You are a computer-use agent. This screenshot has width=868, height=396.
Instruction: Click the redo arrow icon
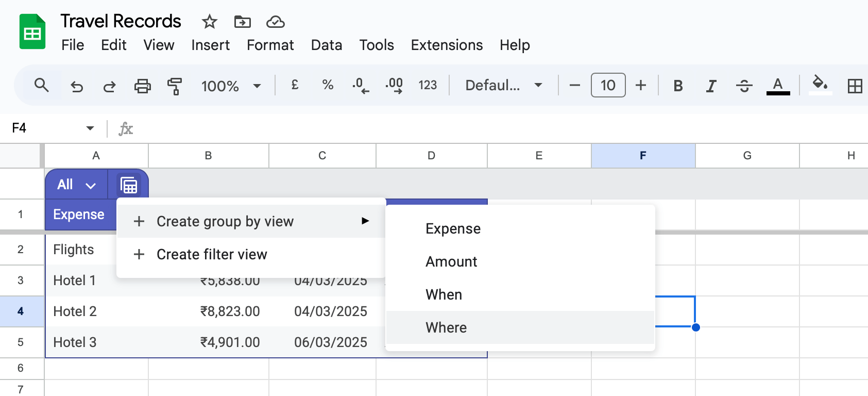click(x=109, y=86)
